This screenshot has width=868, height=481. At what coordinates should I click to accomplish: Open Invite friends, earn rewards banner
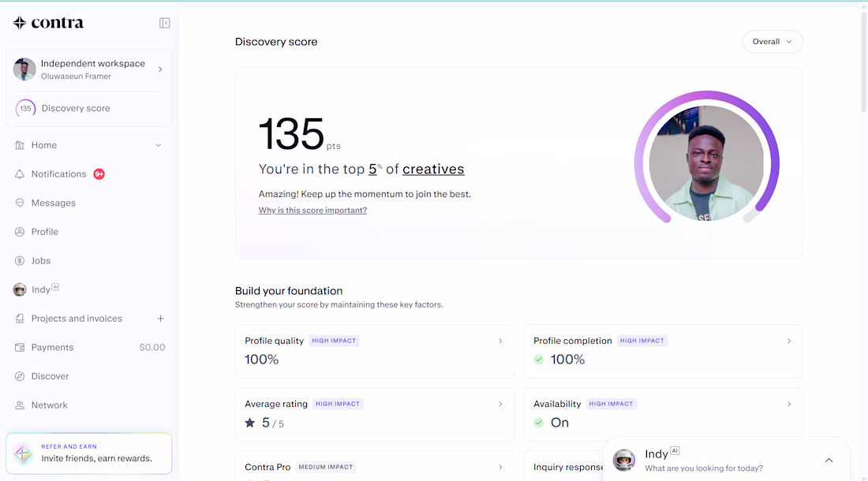88,453
